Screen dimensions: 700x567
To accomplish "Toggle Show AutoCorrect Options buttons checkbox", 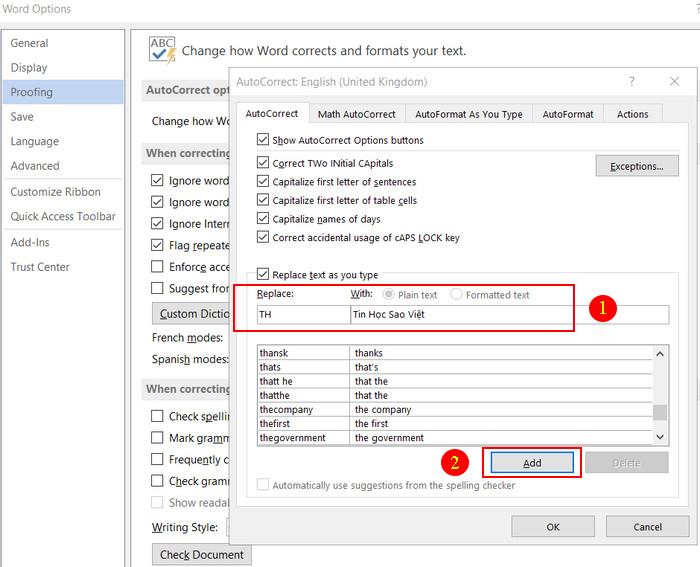I will click(263, 139).
